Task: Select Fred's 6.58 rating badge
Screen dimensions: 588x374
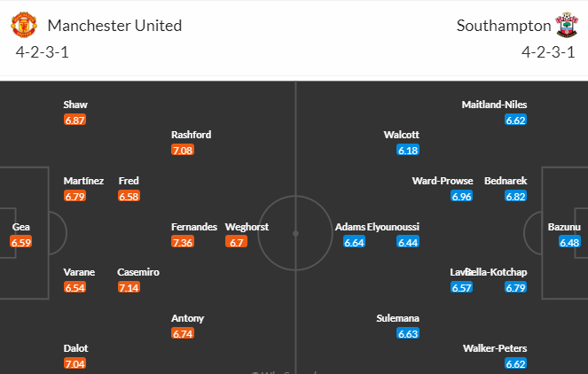Action: 129,196
